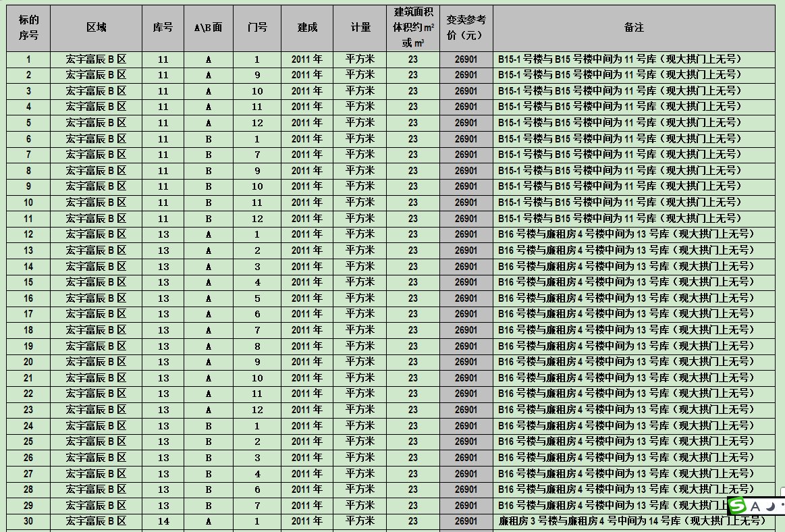Click the green Sogou input method logo

click(737, 507)
